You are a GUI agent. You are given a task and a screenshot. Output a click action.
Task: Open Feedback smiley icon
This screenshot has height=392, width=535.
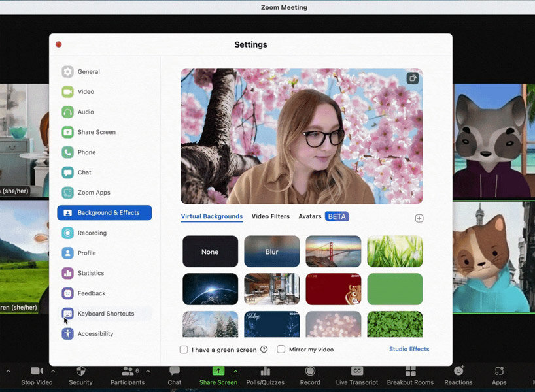(67, 293)
